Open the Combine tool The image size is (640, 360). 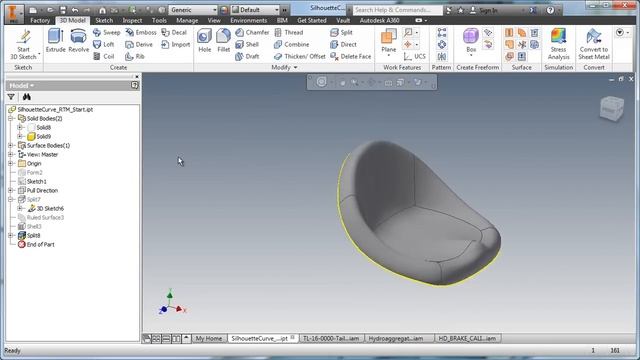point(291,44)
